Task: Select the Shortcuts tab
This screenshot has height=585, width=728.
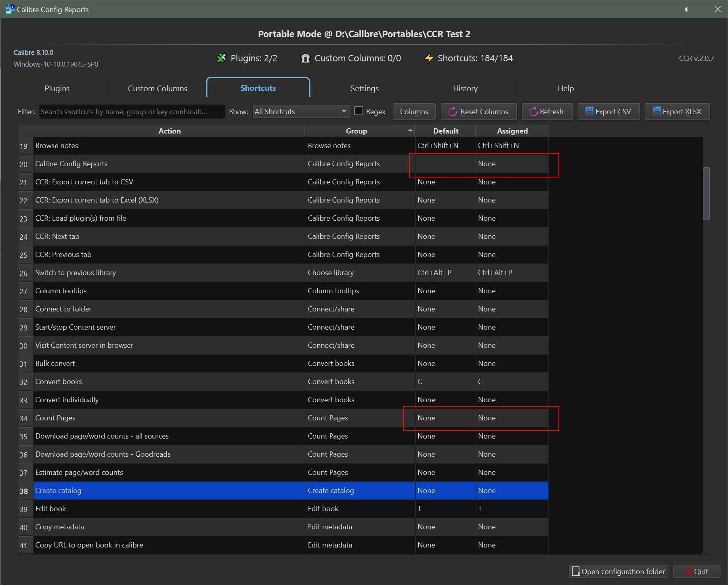Action: (x=258, y=88)
